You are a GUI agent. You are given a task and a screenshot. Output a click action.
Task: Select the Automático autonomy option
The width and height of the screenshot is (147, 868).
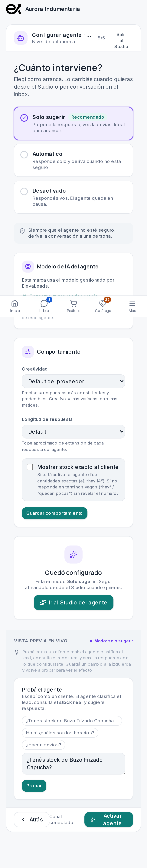click(x=73, y=160)
